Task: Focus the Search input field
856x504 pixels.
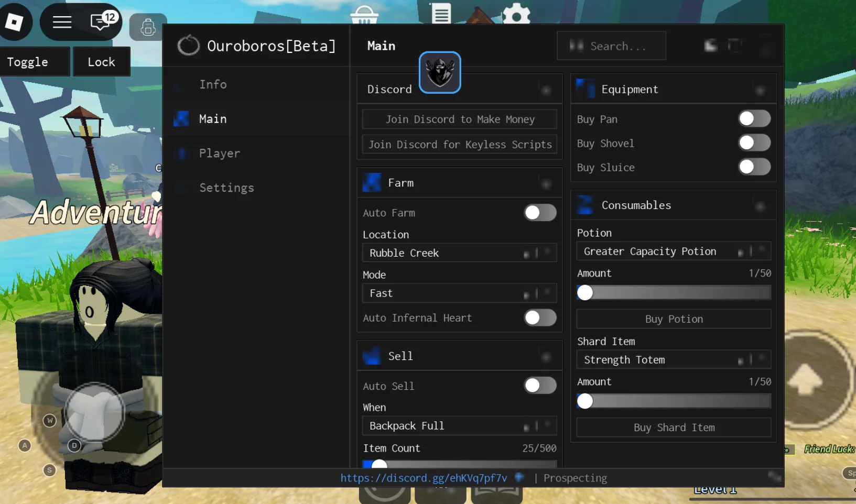Action: pos(611,46)
